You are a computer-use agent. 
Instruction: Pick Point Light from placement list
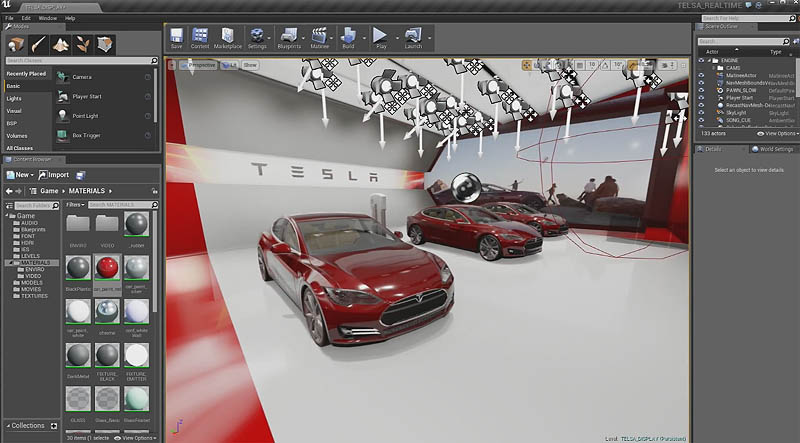104,116
